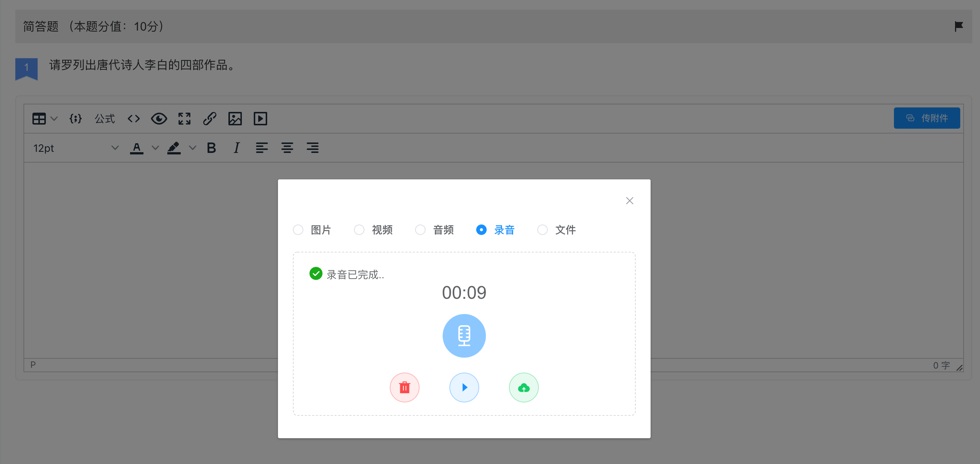Select the 录音 radio option
This screenshot has width=980, height=464.
click(x=495, y=230)
